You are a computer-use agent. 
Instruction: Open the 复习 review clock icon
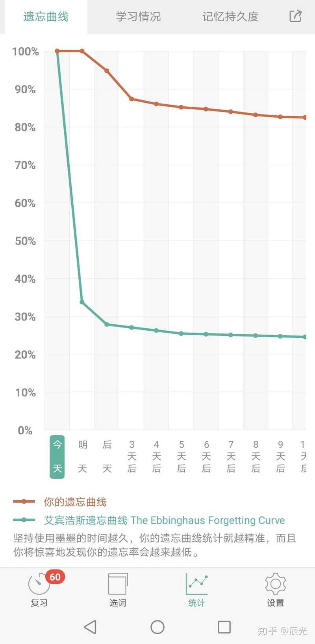click(39, 583)
